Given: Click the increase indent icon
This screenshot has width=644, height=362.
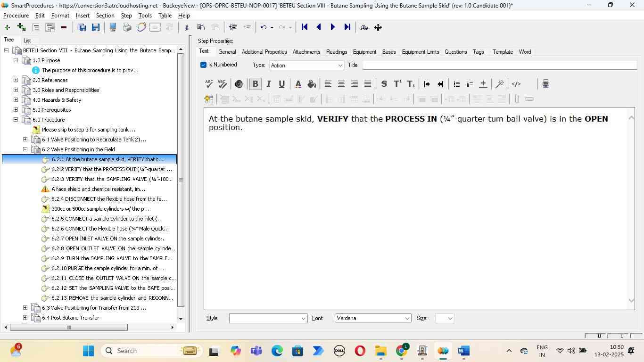Looking at the screenshot, I should tap(427, 84).
